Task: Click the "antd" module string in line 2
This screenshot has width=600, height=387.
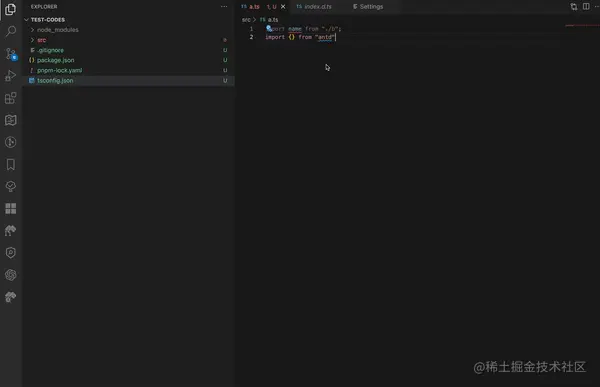Action: coord(325,37)
